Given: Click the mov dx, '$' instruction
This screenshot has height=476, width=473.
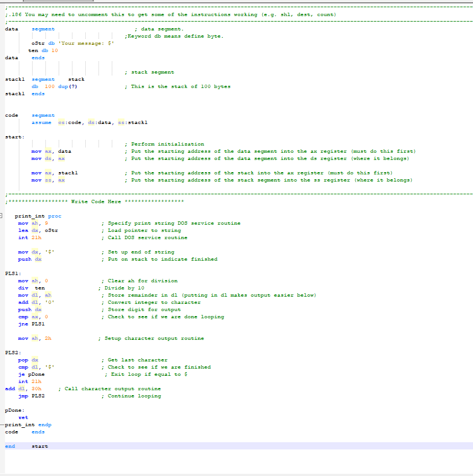Looking at the screenshot, I should (37, 252).
